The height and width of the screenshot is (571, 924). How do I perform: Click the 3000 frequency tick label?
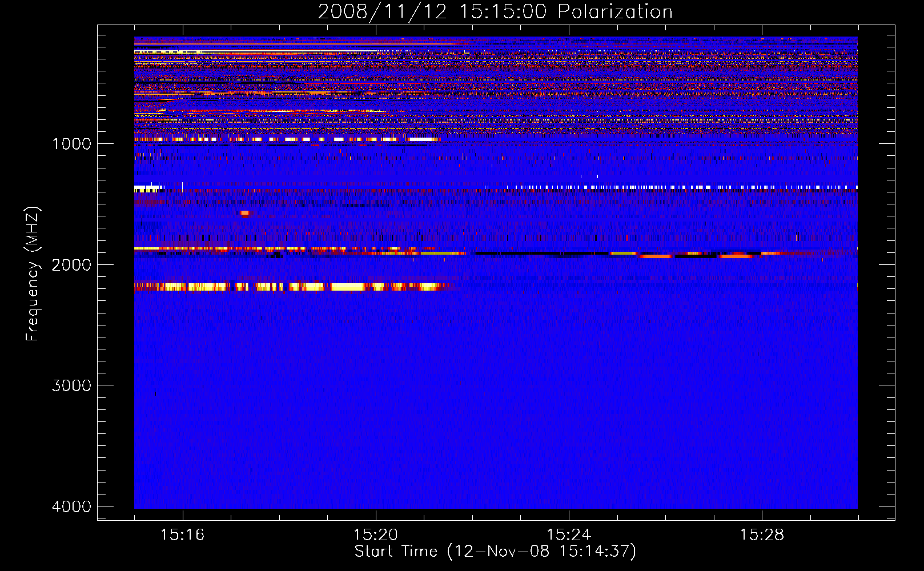pos(71,385)
